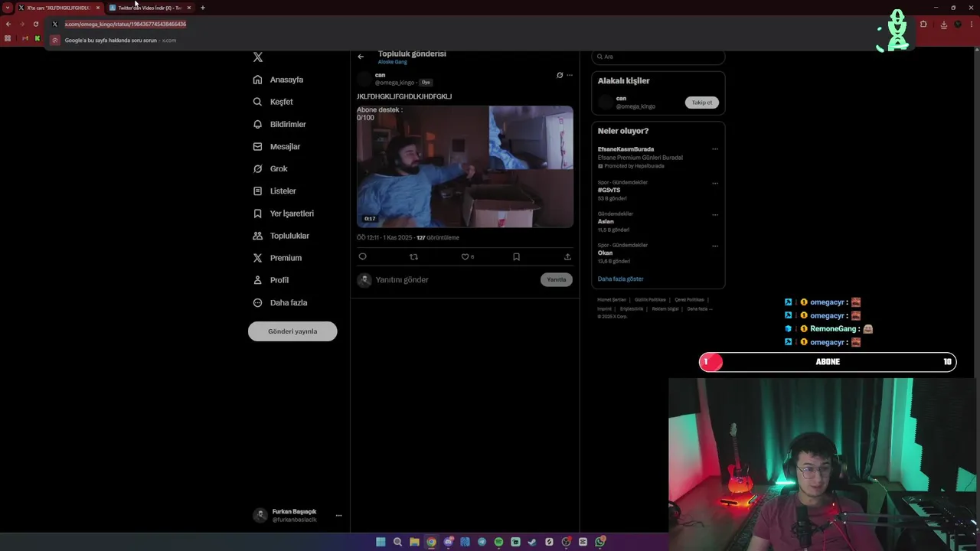
Task: Click the share icon under the post
Action: click(x=567, y=256)
